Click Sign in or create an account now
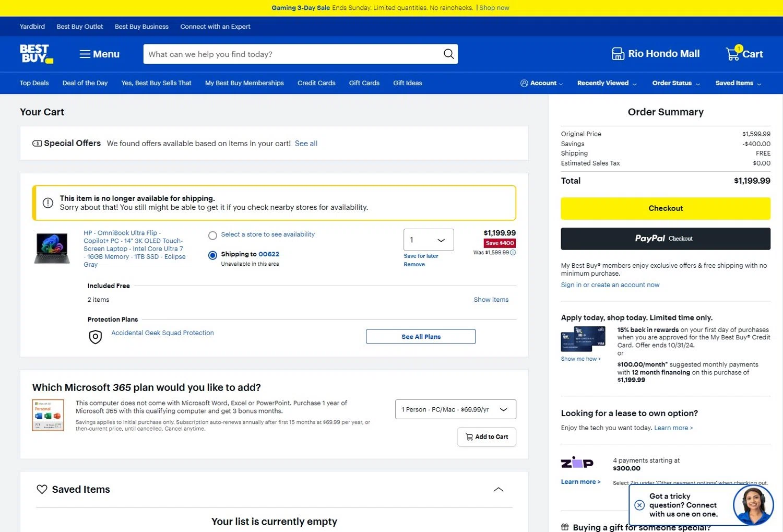Image resolution: width=783 pixels, height=532 pixels. pos(610,285)
